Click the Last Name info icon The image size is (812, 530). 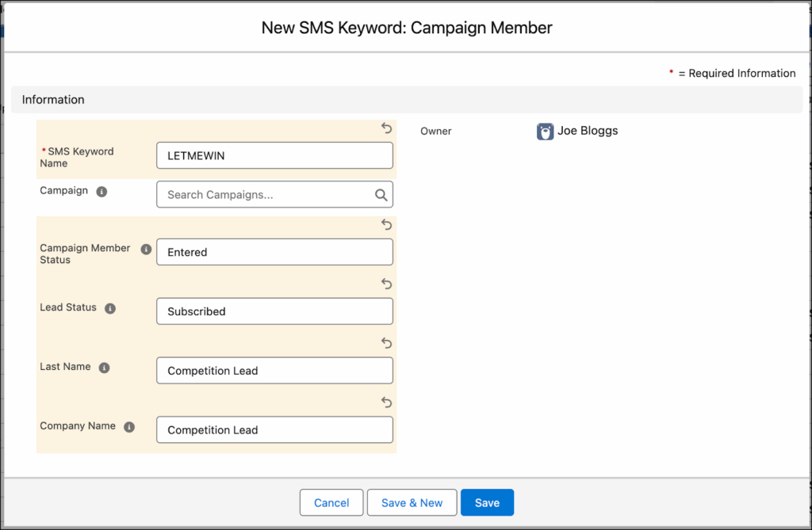(x=104, y=368)
